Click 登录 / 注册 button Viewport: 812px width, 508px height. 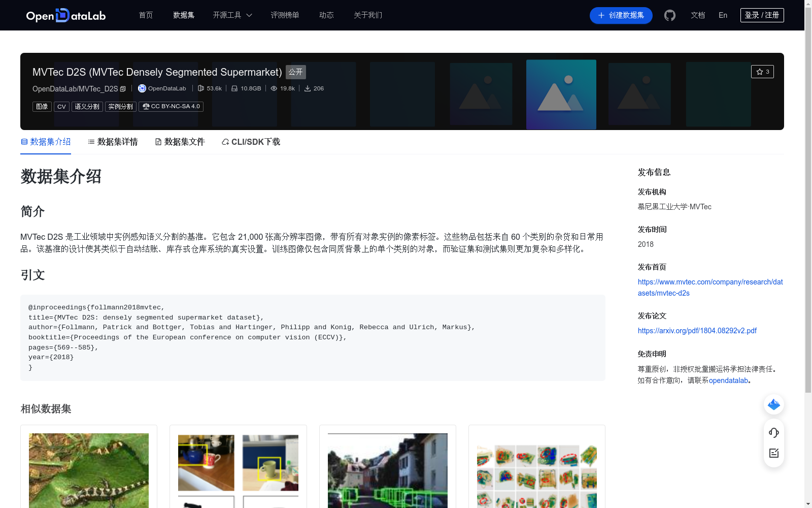click(762, 15)
